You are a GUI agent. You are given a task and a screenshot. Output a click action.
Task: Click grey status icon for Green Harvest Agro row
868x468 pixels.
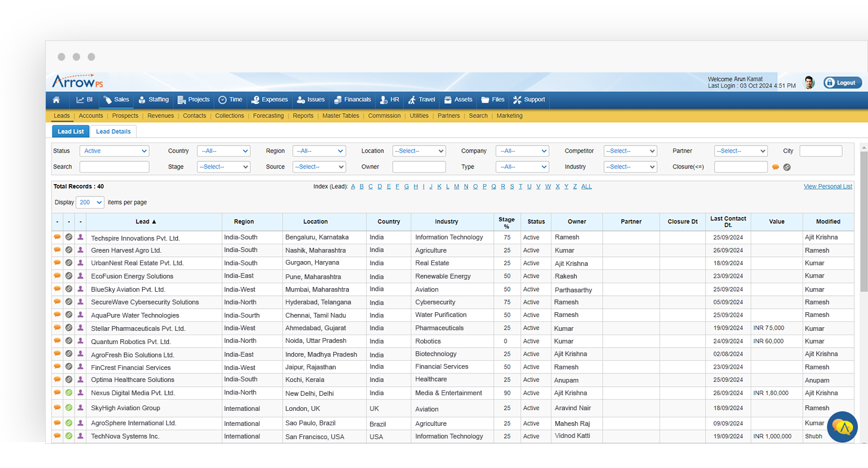click(69, 250)
